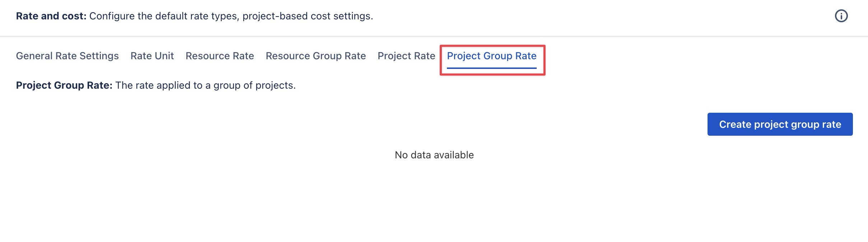The height and width of the screenshot is (242, 868).
Task: Open the Project Rate tab
Action: point(406,56)
